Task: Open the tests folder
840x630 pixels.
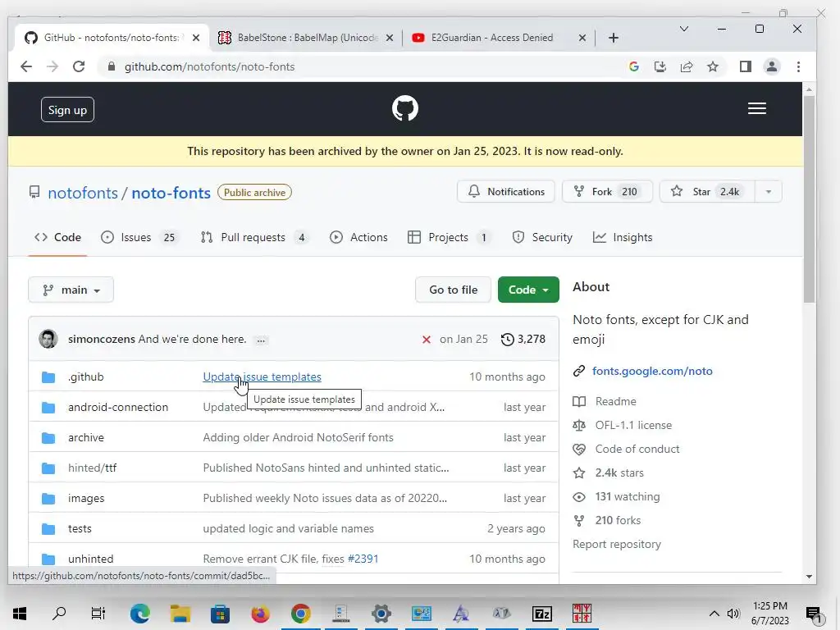Action: 80,529
